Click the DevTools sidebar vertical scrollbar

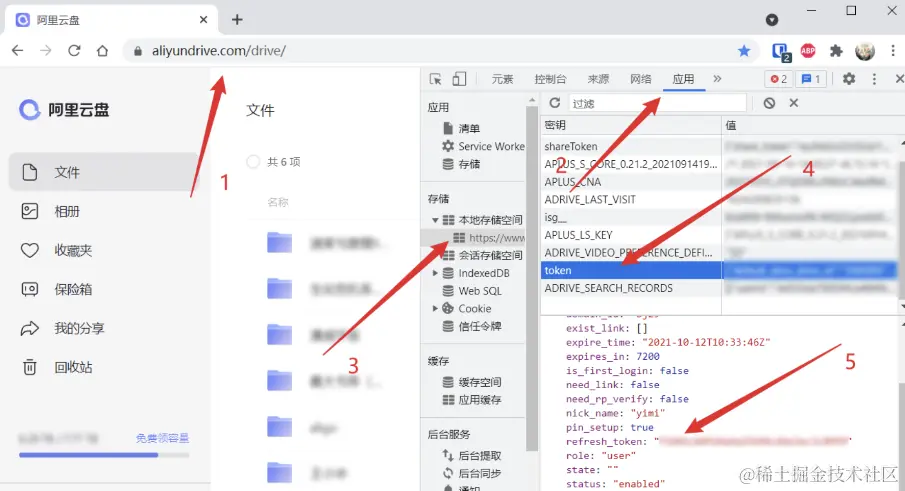[x=532, y=277]
